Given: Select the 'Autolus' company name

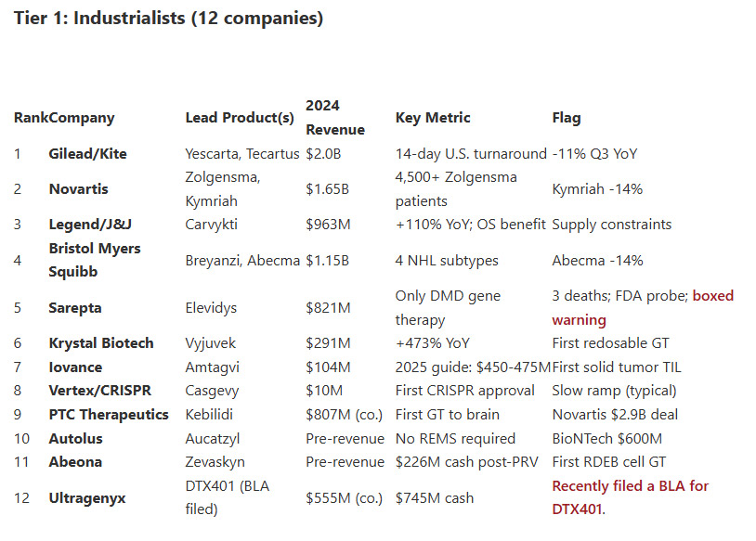Looking at the screenshot, I should [76, 438].
